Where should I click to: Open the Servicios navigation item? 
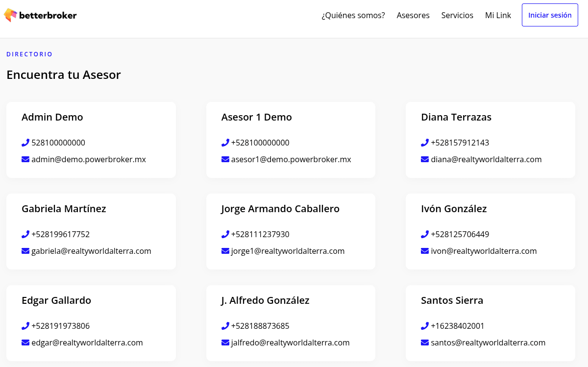(x=457, y=15)
